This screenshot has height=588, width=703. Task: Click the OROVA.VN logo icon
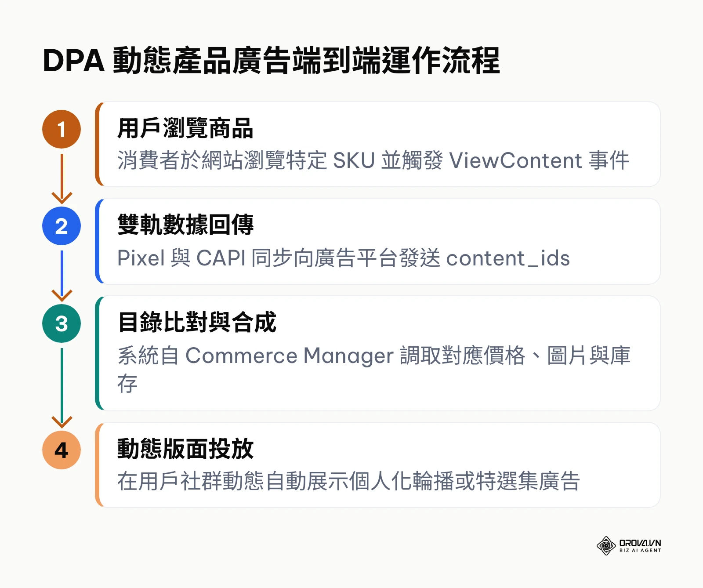click(606, 546)
